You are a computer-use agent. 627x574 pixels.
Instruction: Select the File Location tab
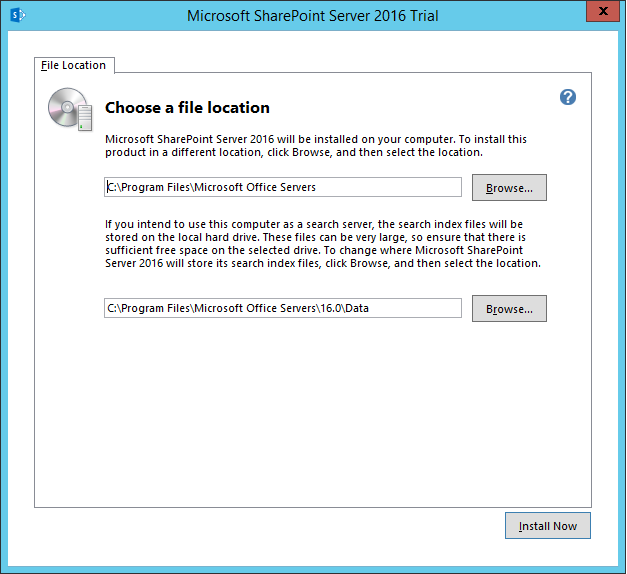coord(74,65)
